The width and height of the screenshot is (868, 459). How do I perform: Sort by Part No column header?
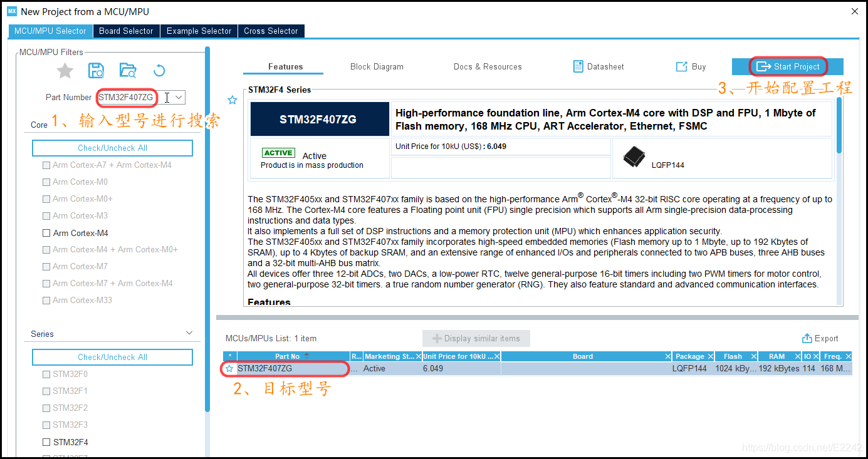tap(292, 356)
